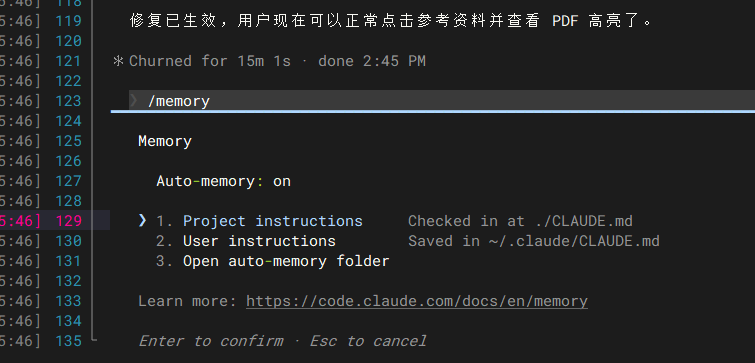Click the selection arrow beside Project instructions
The height and width of the screenshot is (363, 755).
click(142, 220)
